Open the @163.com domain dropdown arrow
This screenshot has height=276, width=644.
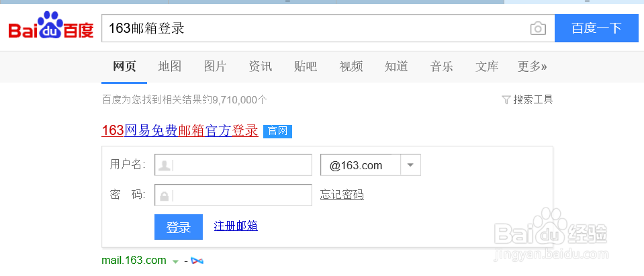pyautogui.click(x=410, y=165)
